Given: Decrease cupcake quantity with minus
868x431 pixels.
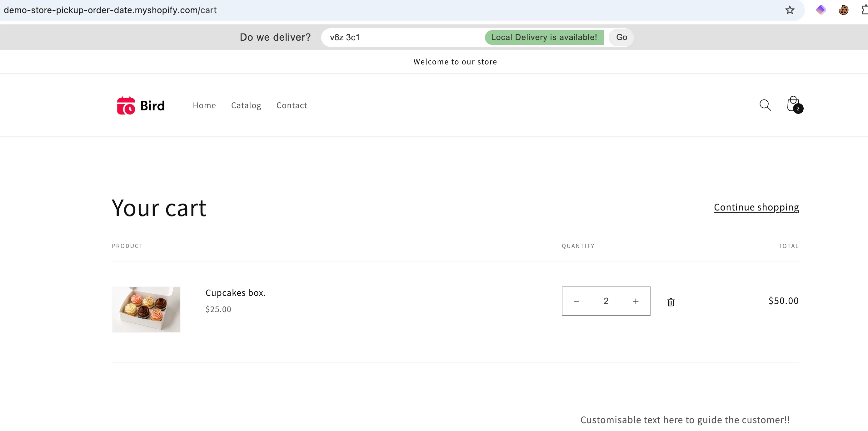Looking at the screenshot, I should click(x=576, y=301).
